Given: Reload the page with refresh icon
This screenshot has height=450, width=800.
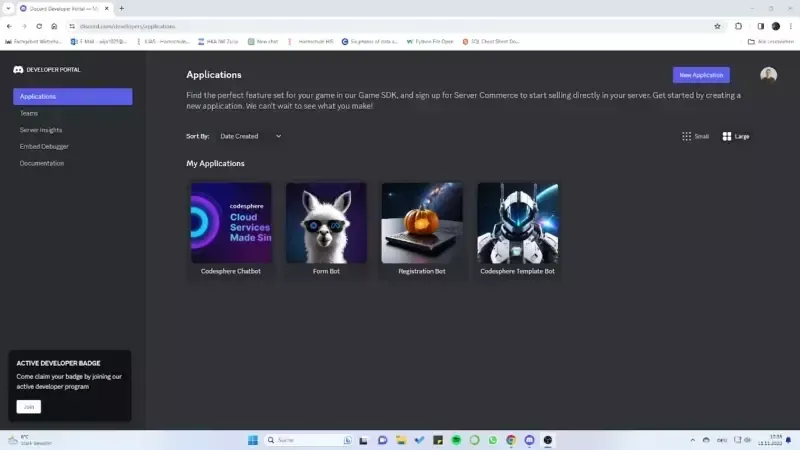Looking at the screenshot, I should 39,26.
